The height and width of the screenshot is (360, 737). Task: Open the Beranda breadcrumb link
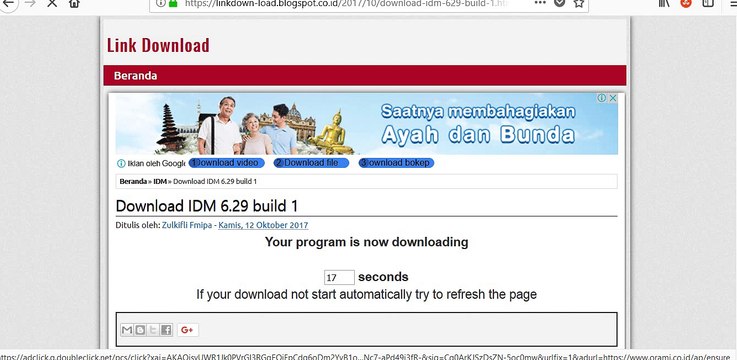point(133,181)
